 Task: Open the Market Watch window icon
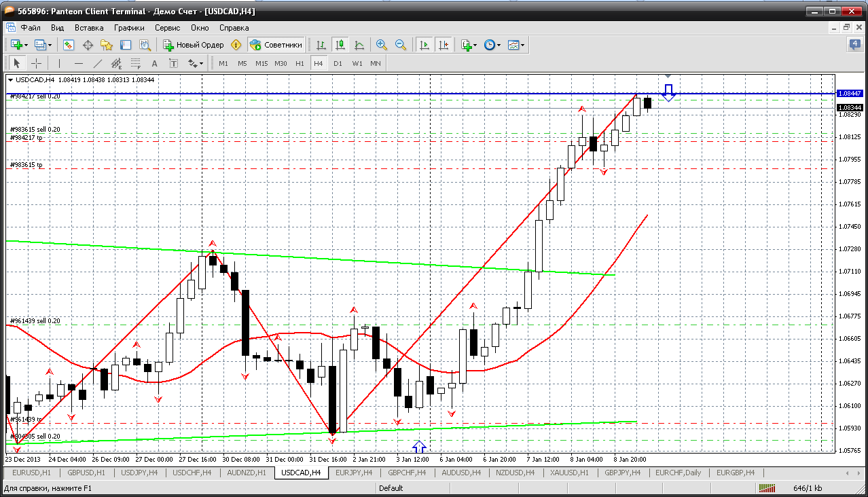(x=69, y=45)
